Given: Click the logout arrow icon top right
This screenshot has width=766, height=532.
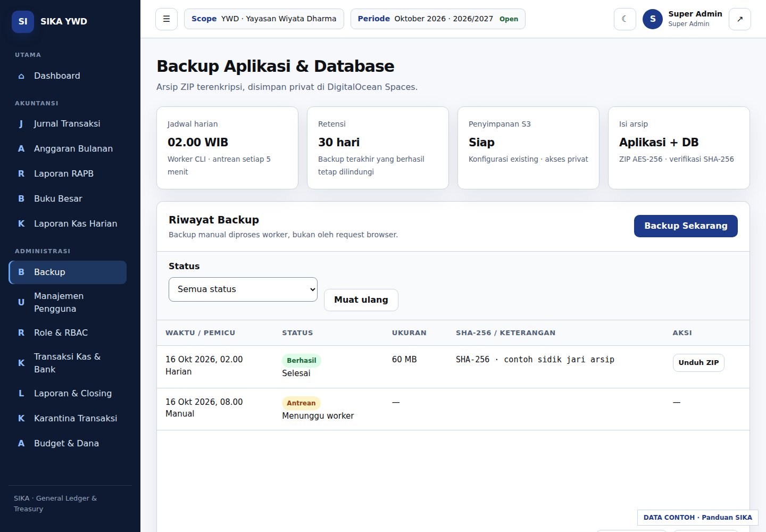Looking at the screenshot, I should point(740,19).
